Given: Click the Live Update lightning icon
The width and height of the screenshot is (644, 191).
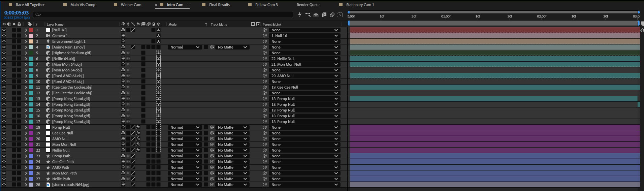Looking at the screenshot, I should point(300,14).
